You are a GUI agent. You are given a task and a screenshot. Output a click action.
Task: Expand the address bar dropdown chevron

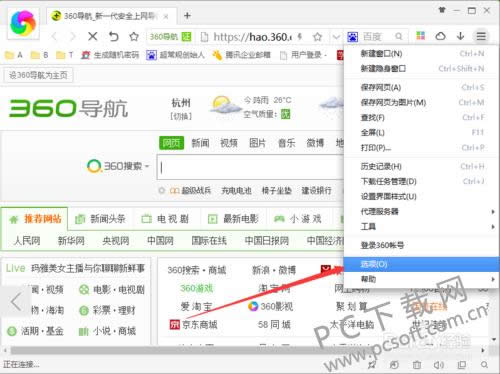(x=336, y=36)
